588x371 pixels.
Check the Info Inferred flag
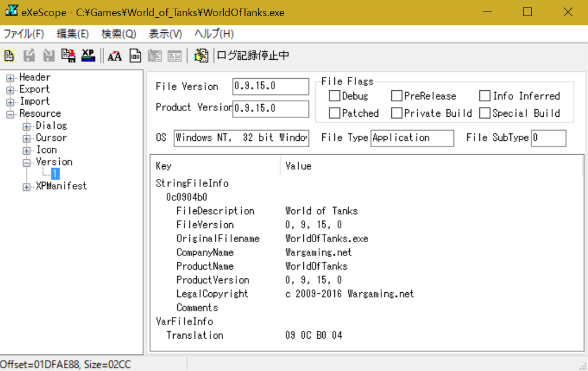click(x=484, y=96)
